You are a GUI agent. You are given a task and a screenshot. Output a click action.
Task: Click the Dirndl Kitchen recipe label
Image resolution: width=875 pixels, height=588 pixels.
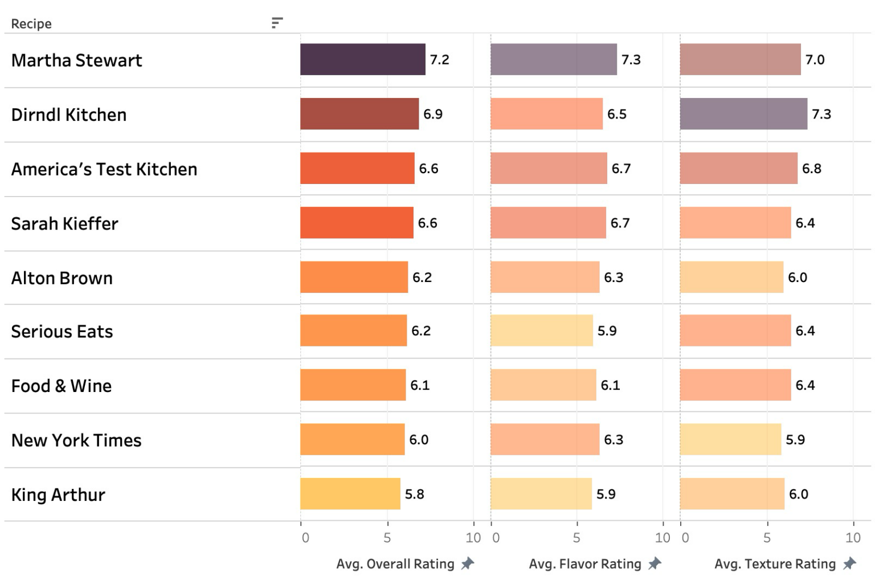pyautogui.click(x=69, y=115)
